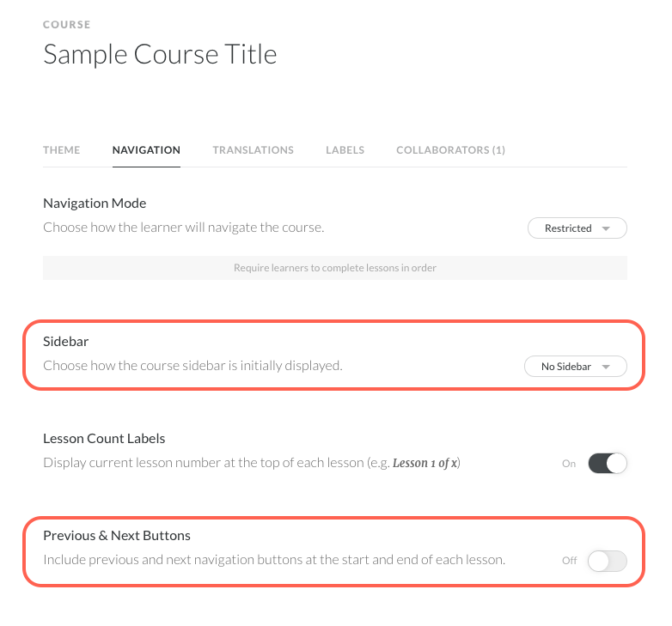Image resolution: width=672 pixels, height=626 pixels.
Task: Click the Navigation Mode heading
Action: [x=95, y=204]
